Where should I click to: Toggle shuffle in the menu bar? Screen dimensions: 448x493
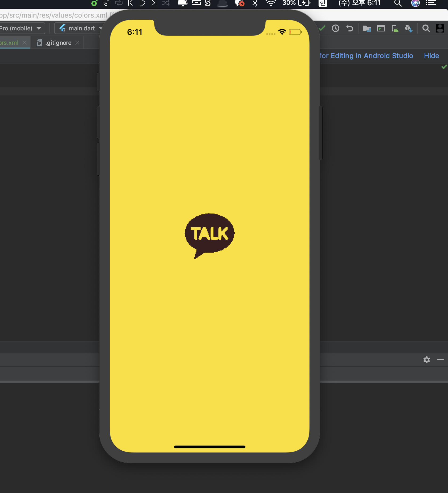(x=166, y=3)
